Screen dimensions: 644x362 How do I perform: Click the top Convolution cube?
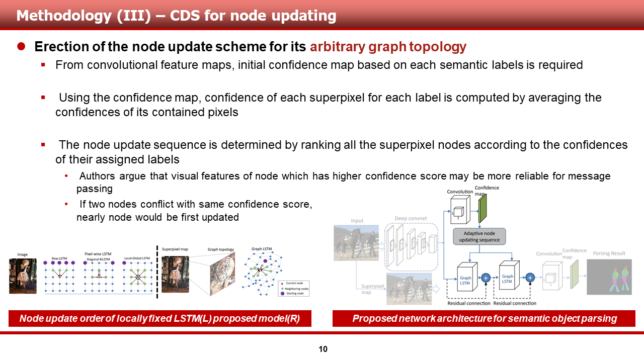point(459,210)
